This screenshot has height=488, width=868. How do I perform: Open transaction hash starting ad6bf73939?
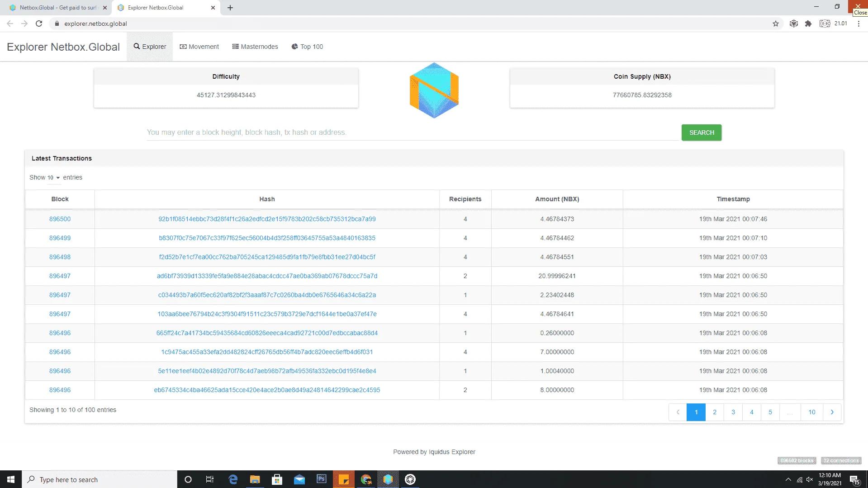267,276
